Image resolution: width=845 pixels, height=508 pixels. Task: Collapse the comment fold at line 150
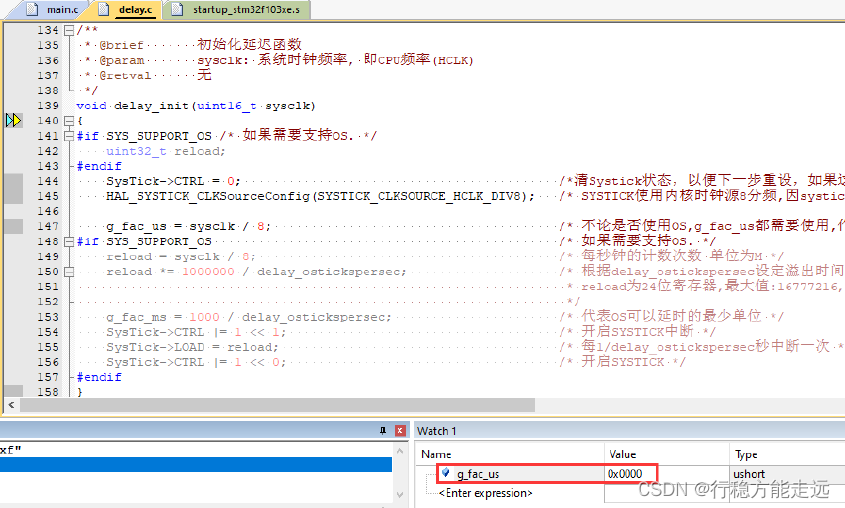[x=68, y=272]
